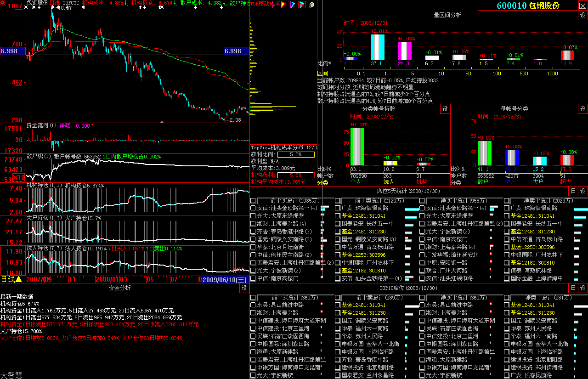Tick checkbox for 广发:珠海情侣南路 in 前十卖总计
This screenshot has width=588, height=379.
(x=338, y=208)
